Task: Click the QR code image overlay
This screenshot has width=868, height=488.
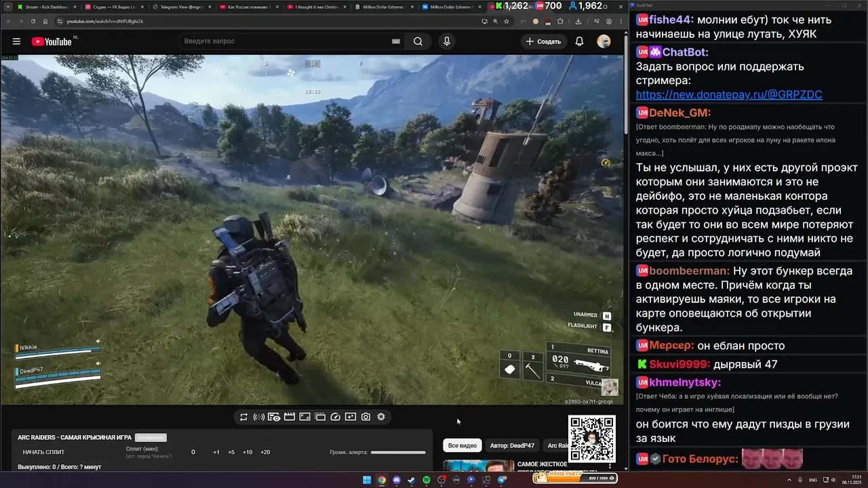Action: pyautogui.click(x=592, y=439)
